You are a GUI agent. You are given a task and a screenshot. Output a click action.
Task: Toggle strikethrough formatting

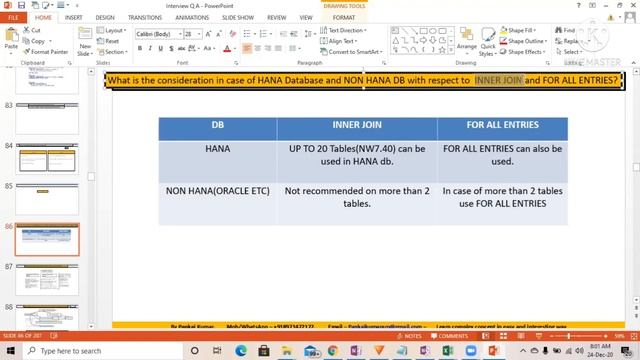tap(182, 49)
